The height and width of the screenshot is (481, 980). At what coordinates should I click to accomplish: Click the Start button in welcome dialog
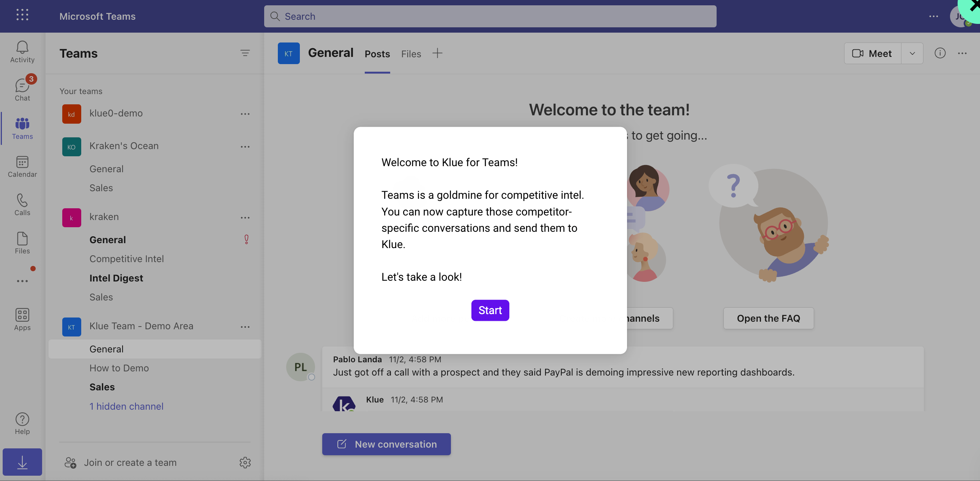click(490, 310)
